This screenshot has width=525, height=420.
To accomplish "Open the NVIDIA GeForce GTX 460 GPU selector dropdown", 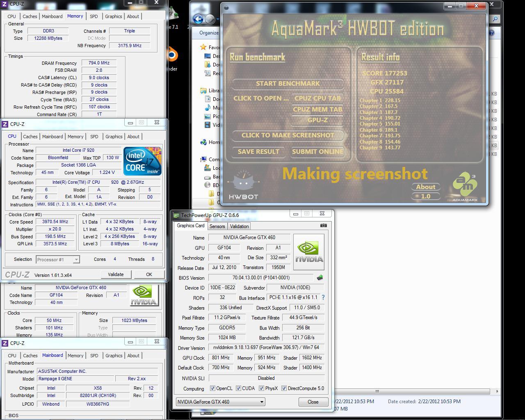I will 220,402.
